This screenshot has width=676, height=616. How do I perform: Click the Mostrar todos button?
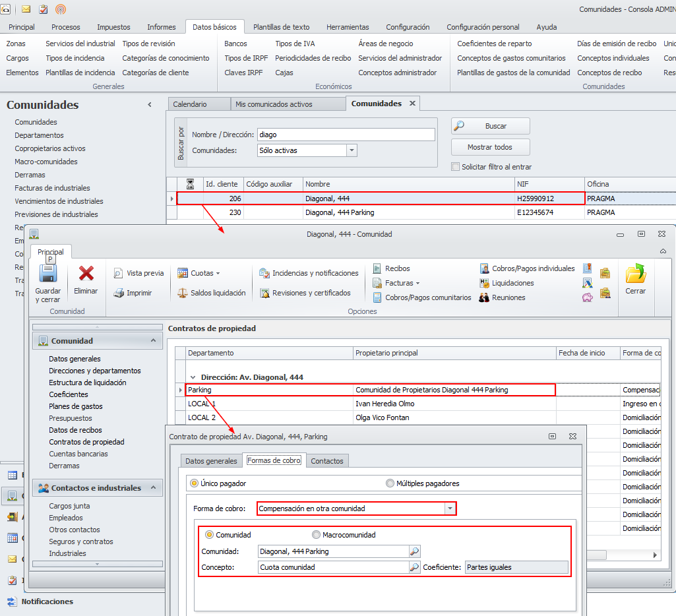(490, 147)
